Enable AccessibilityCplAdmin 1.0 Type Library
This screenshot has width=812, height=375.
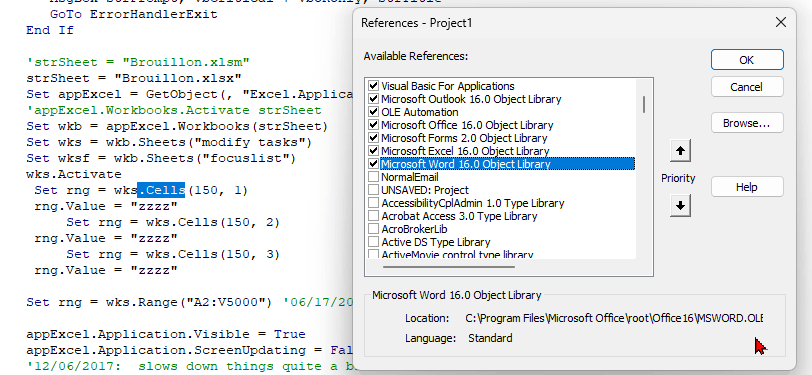click(x=373, y=203)
